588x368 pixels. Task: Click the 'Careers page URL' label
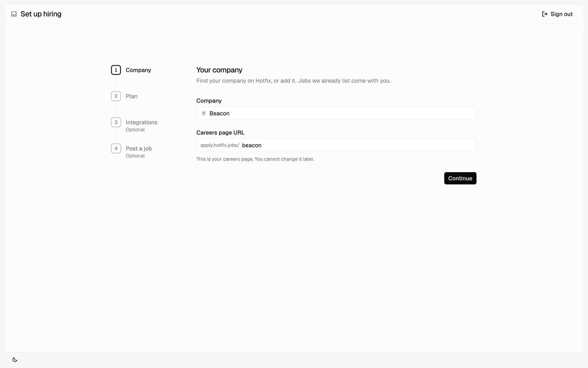pyautogui.click(x=220, y=132)
